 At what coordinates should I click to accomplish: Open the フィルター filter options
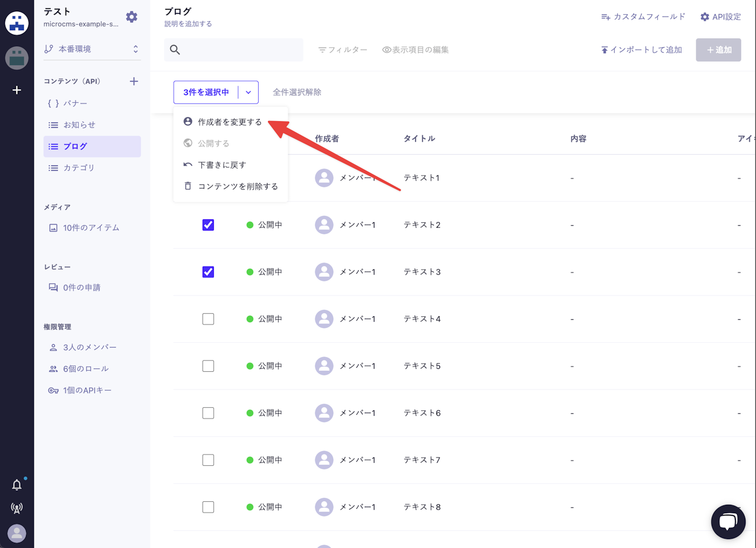[x=343, y=50]
